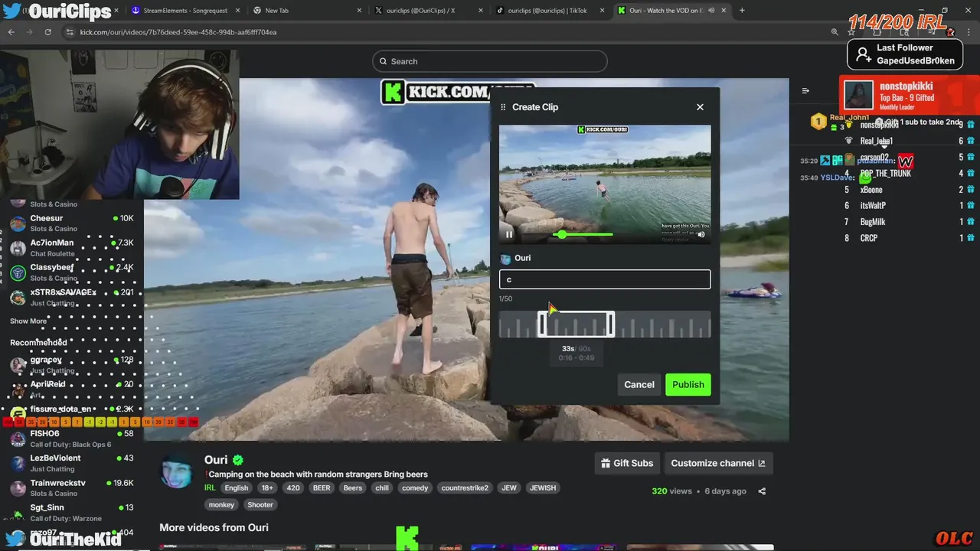Image resolution: width=980 pixels, height=551 pixels.
Task: Select the English tag
Action: [x=237, y=488]
